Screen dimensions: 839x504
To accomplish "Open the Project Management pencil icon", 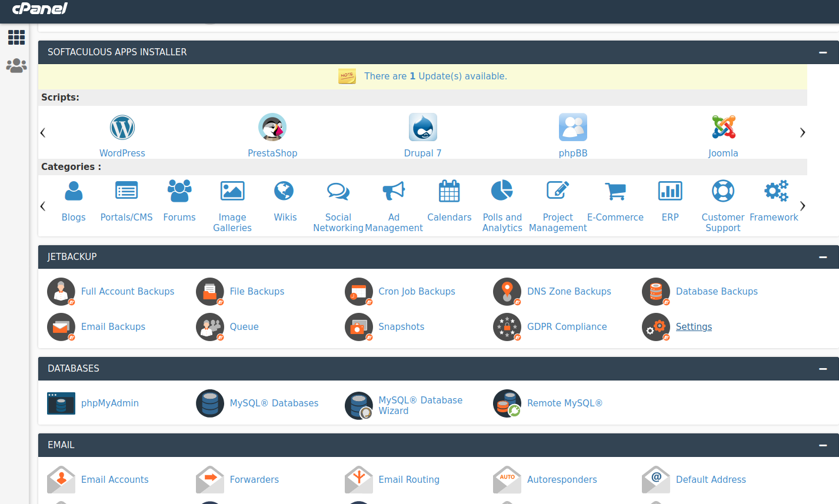I will pyautogui.click(x=558, y=191).
